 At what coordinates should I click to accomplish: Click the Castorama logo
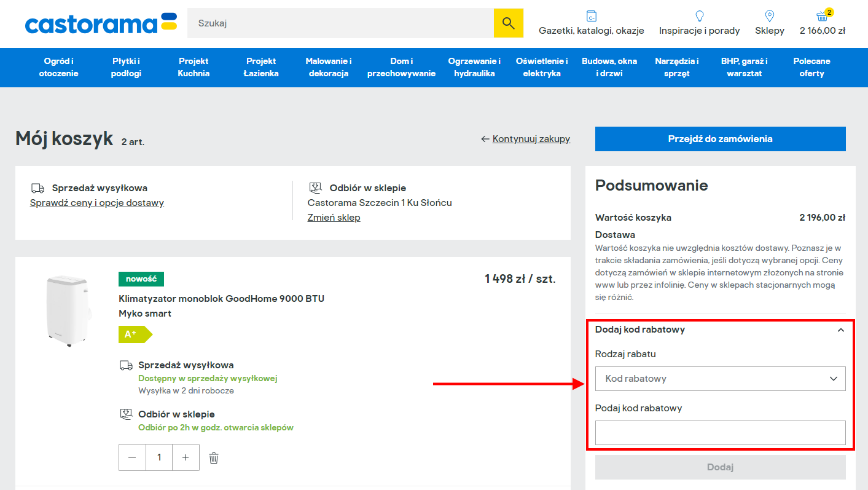[x=101, y=23]
